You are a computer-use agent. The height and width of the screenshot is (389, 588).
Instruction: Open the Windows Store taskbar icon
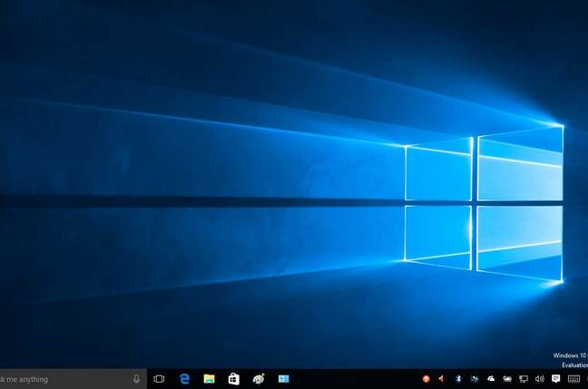(234, 379)
